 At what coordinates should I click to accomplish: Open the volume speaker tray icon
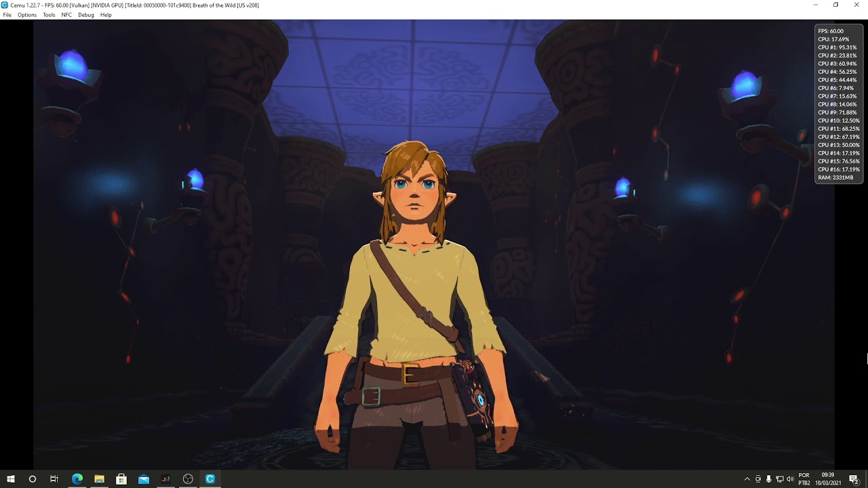pos(790,479)
